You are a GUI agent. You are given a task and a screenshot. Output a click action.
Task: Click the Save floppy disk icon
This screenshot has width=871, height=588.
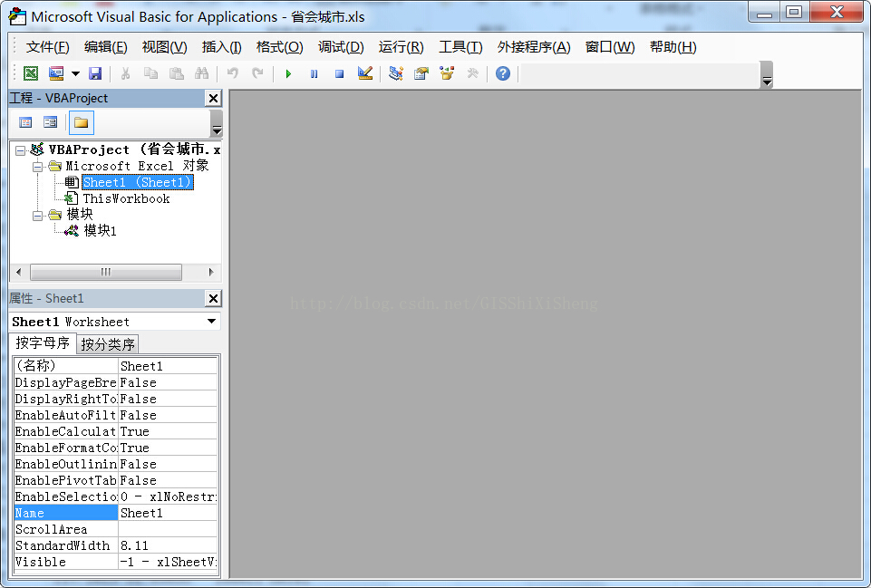click(x=95, y=73)
